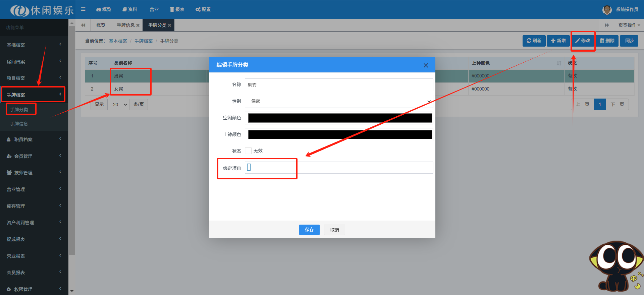
Task: Close the 编辑手牌分类 dialog with X
Action: pos(426,65)
